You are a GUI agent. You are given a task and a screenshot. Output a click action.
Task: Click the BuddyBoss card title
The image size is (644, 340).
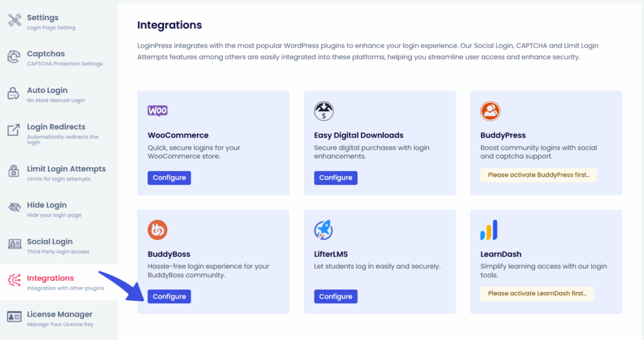pyautogui.click(x=169, y=254)
